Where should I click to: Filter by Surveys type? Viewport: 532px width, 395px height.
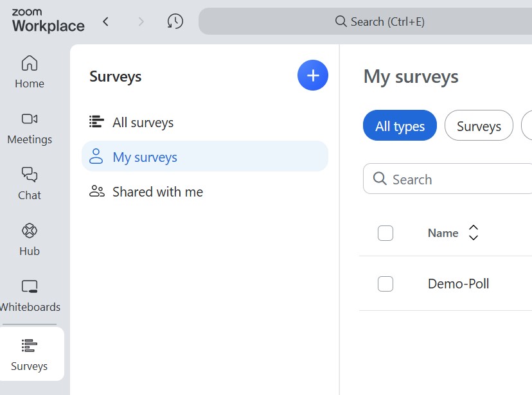479,125
